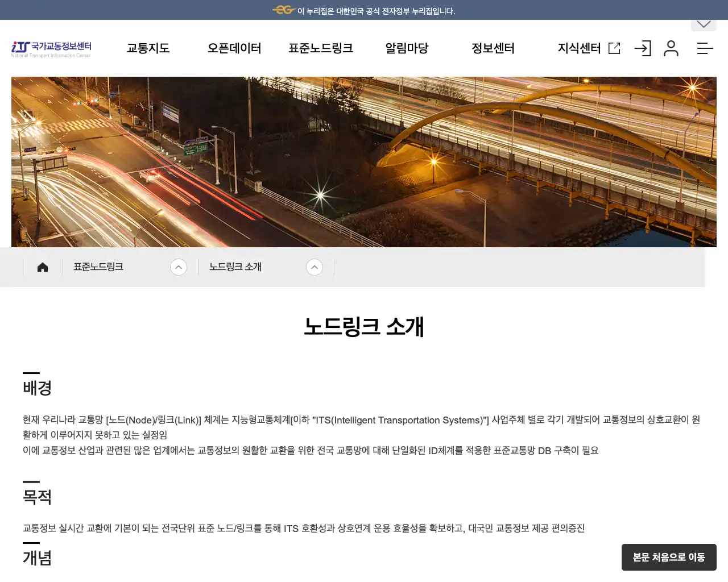728x582 pixels.
Task: Expand the 노드링크 소개 breadcrumb chevron
Action: pos(315,267)
